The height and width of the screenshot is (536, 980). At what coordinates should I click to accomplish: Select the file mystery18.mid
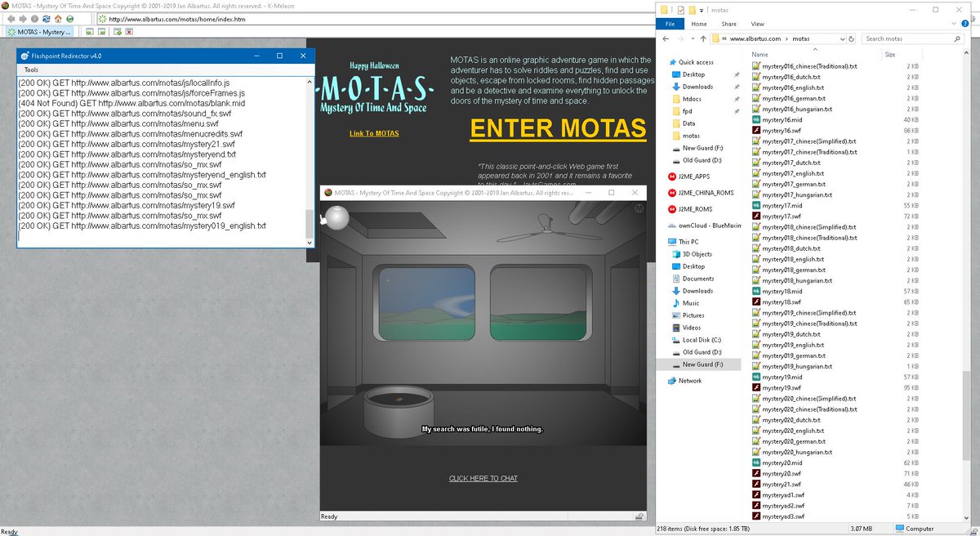780,291
